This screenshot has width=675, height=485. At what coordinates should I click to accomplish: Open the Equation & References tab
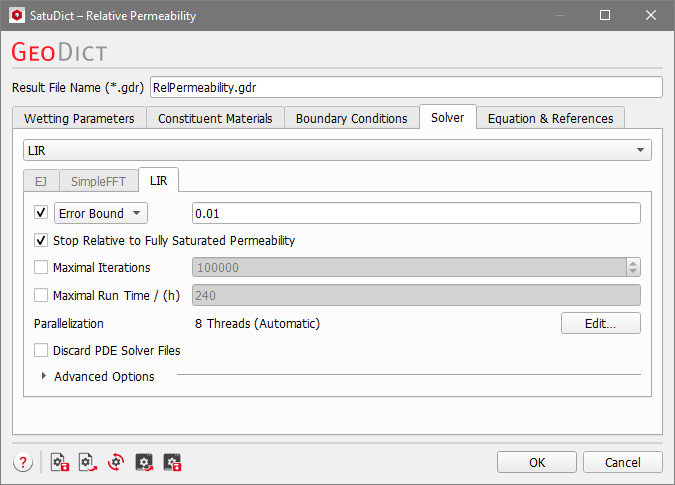[551, 118]
